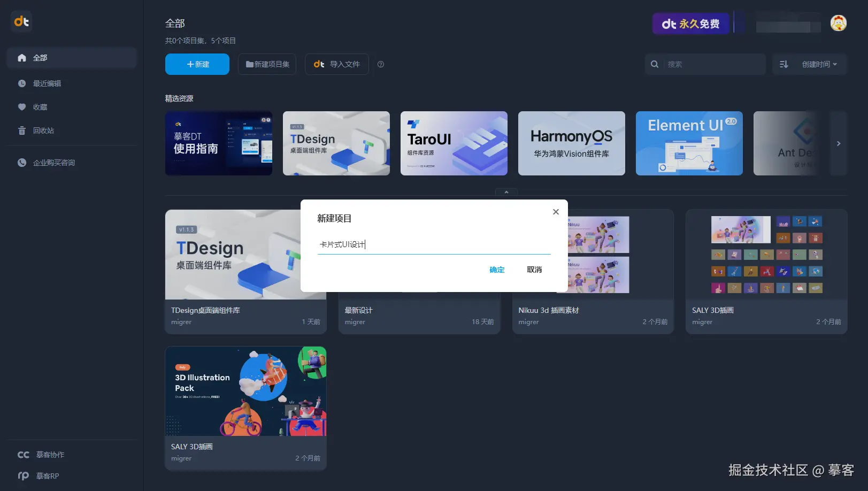The image size is (868, 491).
Task: Cancel with the 取消 button
Action: pos(534,270)
